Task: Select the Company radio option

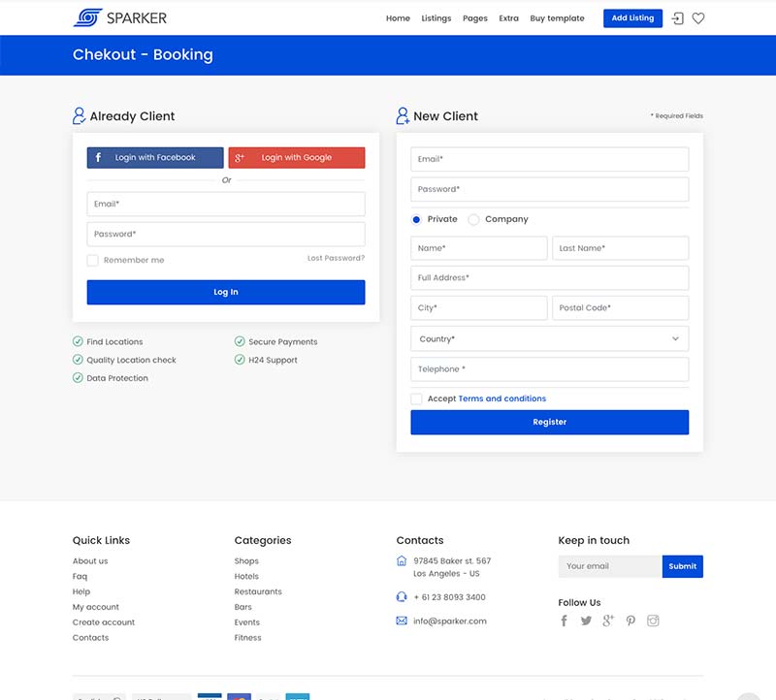Action: click(x=474, y=220)
